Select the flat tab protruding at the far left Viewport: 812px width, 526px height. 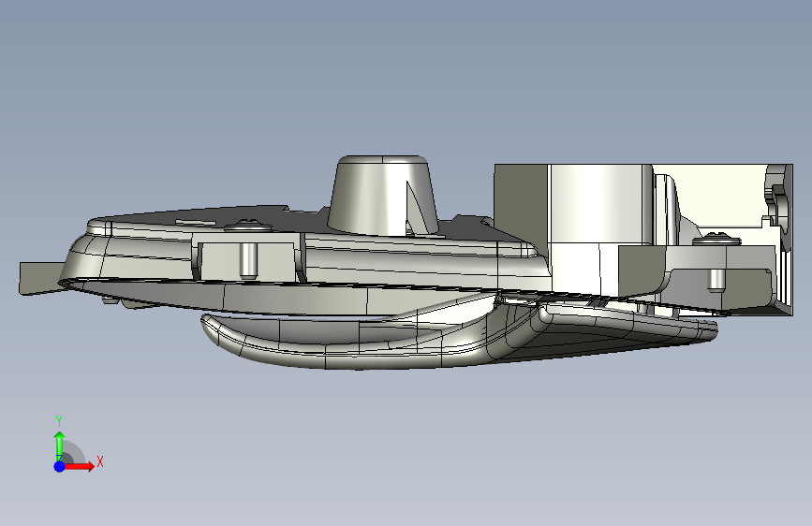(x=41, y=278)
